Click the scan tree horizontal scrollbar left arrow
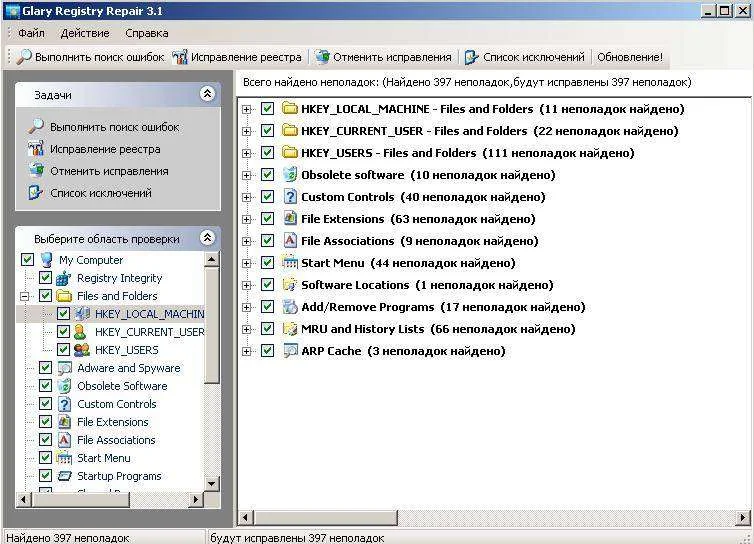 click(23, 499)
